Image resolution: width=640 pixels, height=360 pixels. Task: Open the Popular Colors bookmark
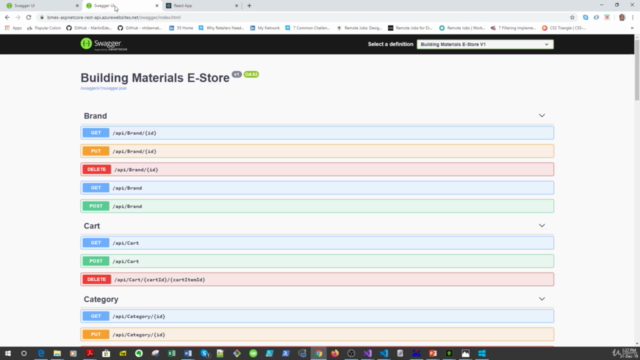tap(44, 28)
